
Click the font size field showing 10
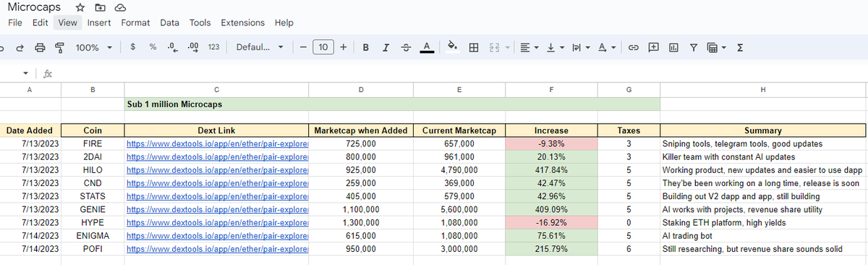coord(323,47)
